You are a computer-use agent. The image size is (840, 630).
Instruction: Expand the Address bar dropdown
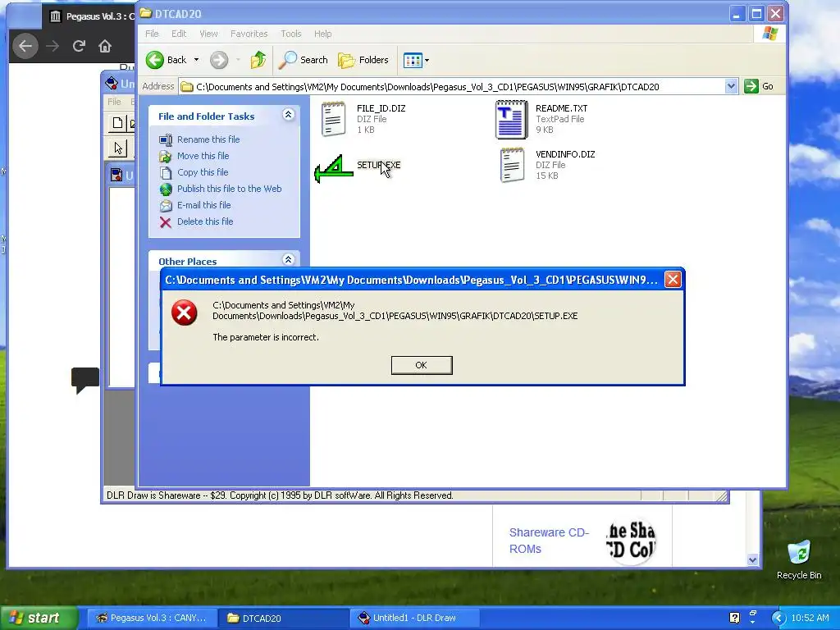click(731, 86)
